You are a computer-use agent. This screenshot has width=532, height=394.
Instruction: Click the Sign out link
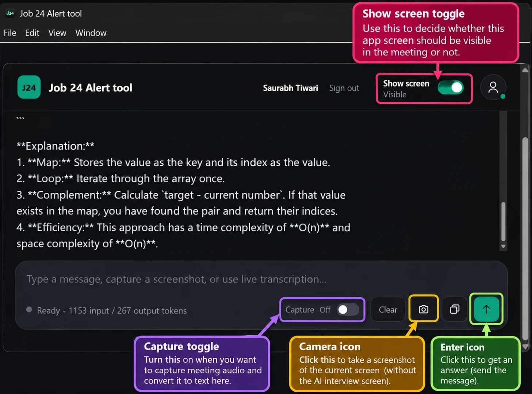tap(344, 88)
